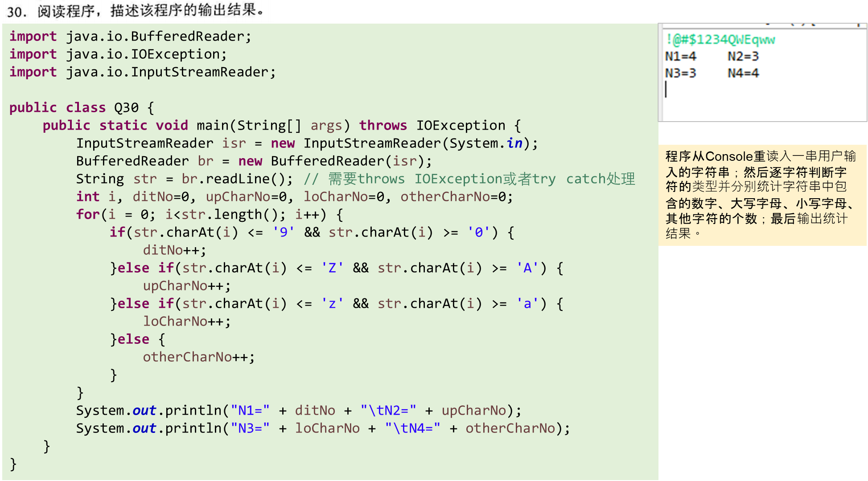
Task: Click the yellow explanation note box
Action: pyautogui.click(x=762, y=195)
